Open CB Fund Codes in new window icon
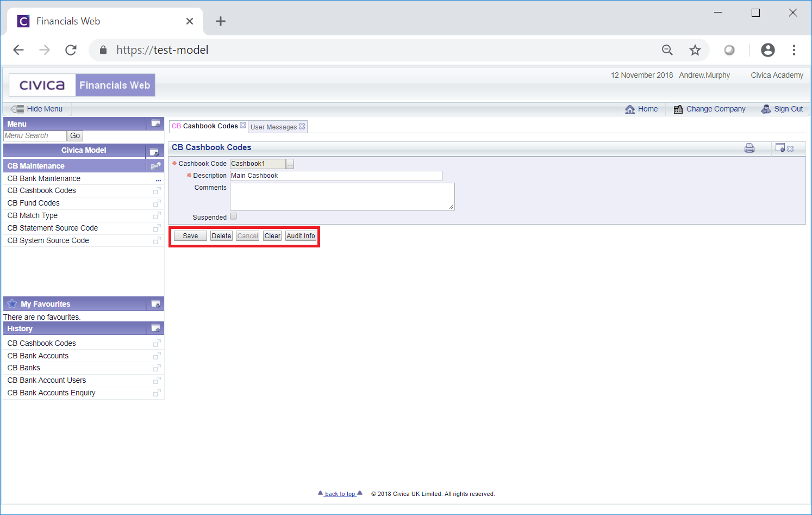The image size is (812, 515). [x=157, y=203]
